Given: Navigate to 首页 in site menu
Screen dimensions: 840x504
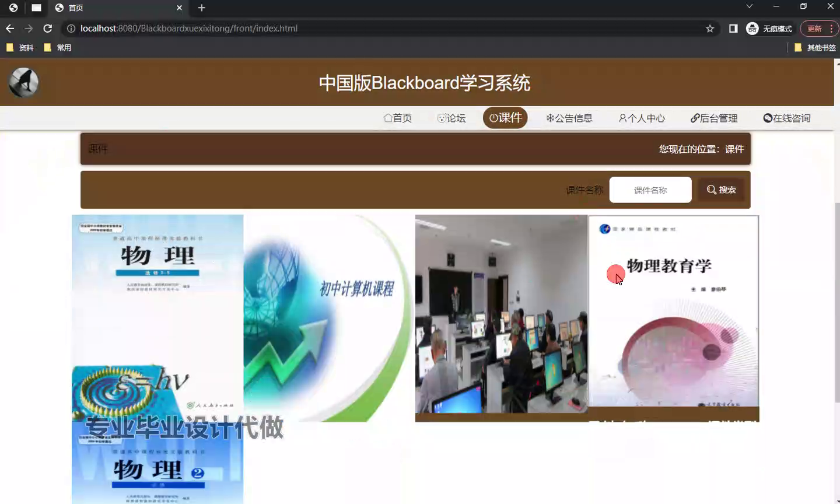Looking at the screenshot, I should pyautogui.click(x=398, y=118).
